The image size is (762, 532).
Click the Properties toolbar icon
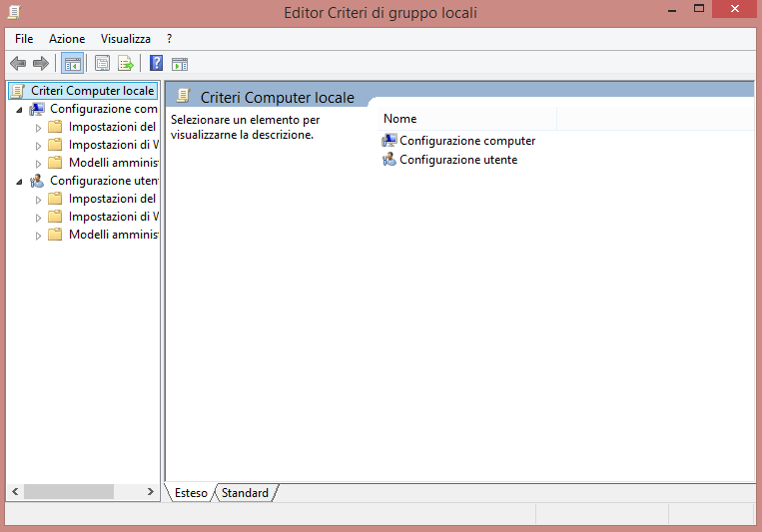pyautogui.click(x=102, y=63)
